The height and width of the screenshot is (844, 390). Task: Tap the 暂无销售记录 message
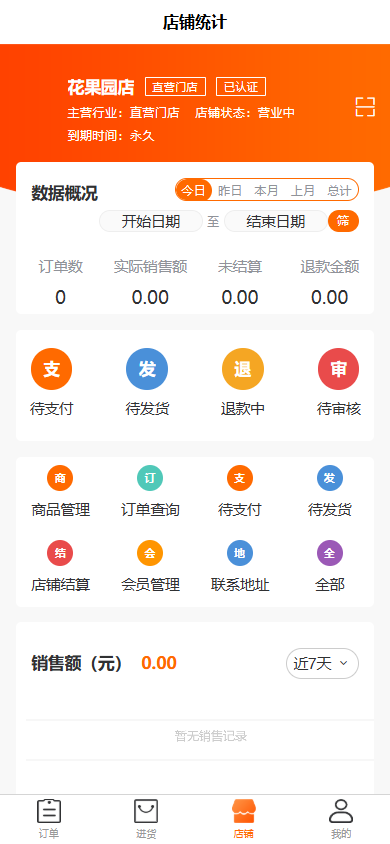point(211,736)
